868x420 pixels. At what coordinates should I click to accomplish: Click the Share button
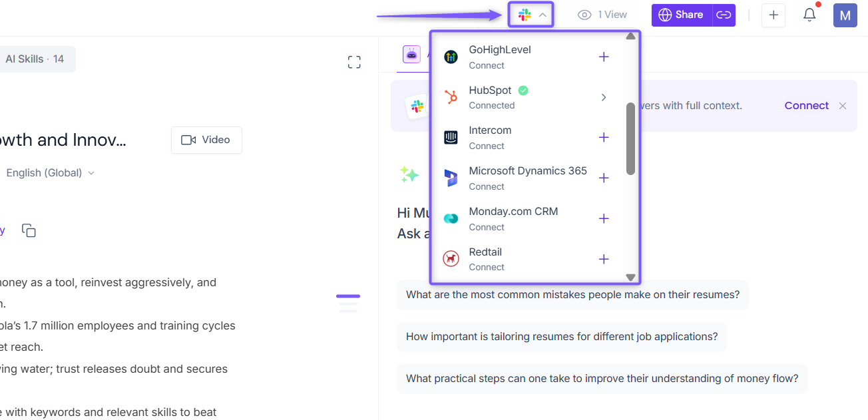tap(682, 15)
